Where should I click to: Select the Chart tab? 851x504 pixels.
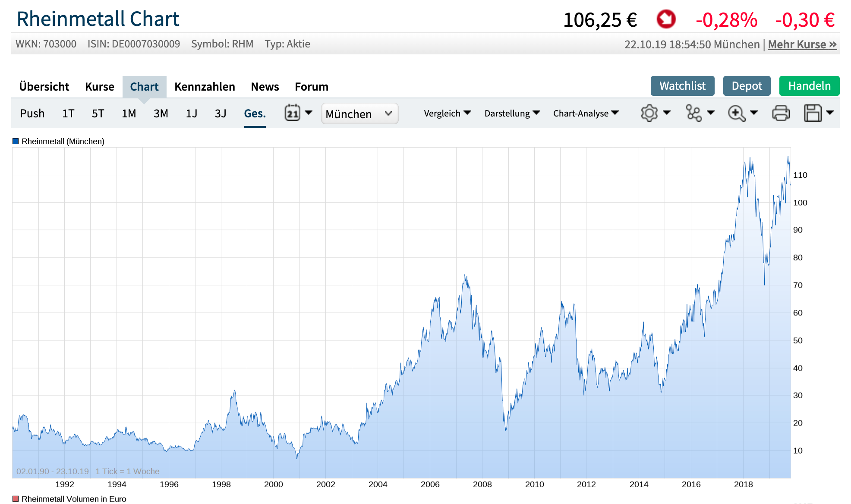[x=144, y=87]
